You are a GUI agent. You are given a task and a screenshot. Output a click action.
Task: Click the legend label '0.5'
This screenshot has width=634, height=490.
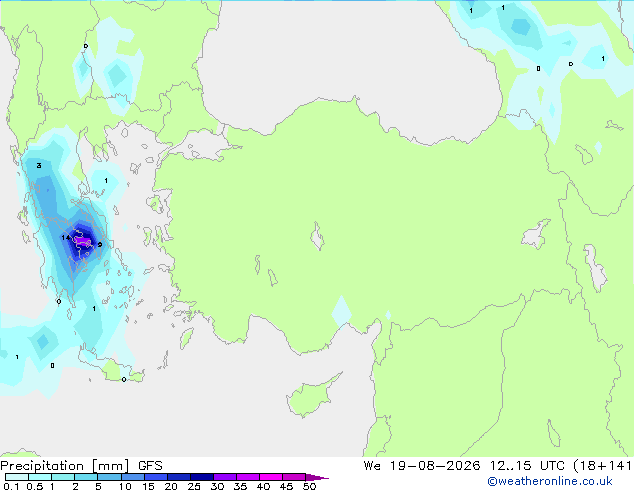click(x=35, y=486)
